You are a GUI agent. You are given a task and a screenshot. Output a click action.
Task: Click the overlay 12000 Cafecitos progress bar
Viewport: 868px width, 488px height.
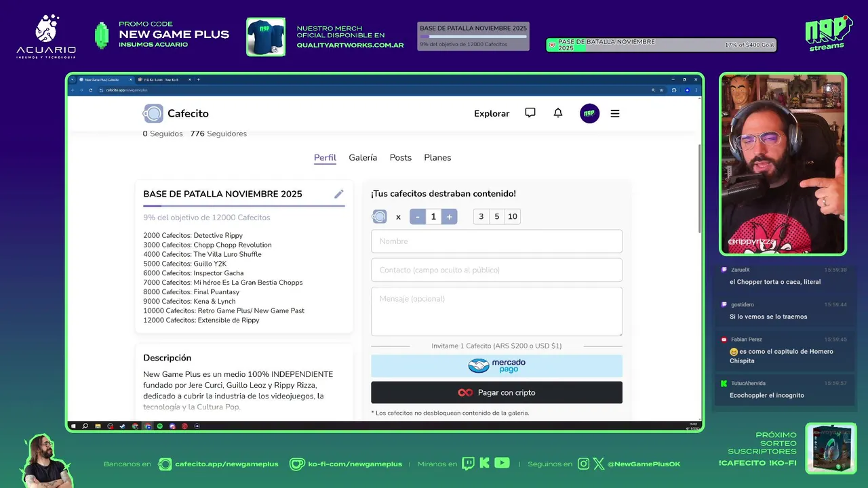click(473, 36)
